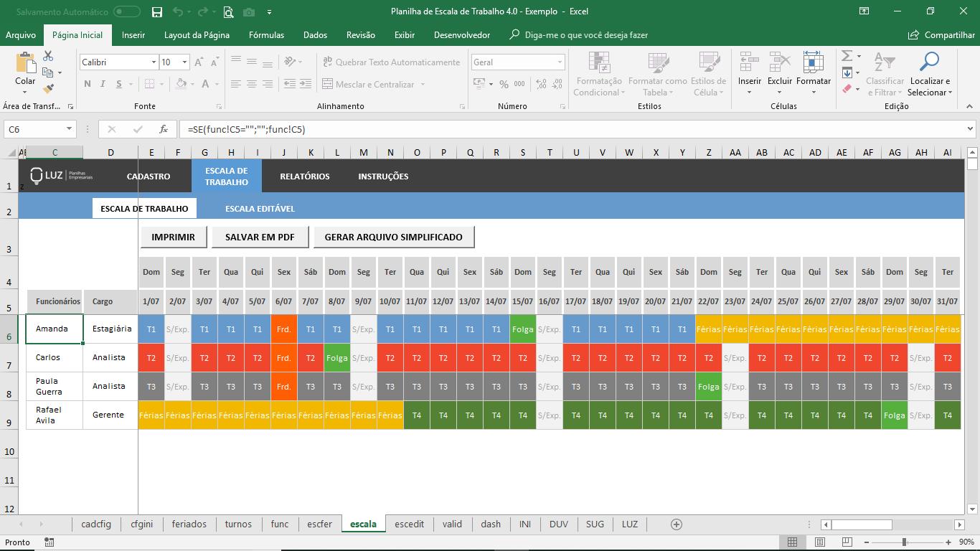This screenshot has height=551, width=980.
Task: Switch to escedit sheet tab
Action: 410,524
